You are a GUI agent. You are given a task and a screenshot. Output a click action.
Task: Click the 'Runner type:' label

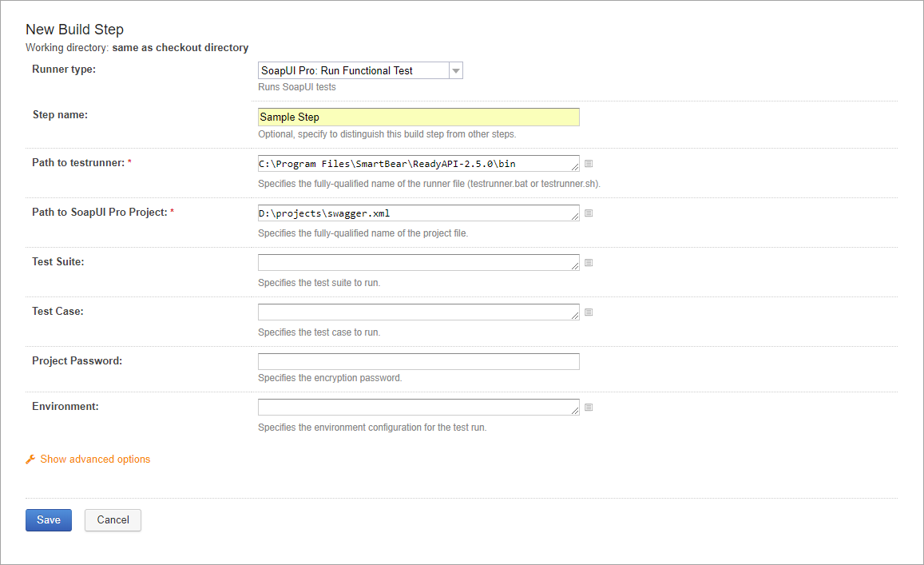click(x=64, y=69)
